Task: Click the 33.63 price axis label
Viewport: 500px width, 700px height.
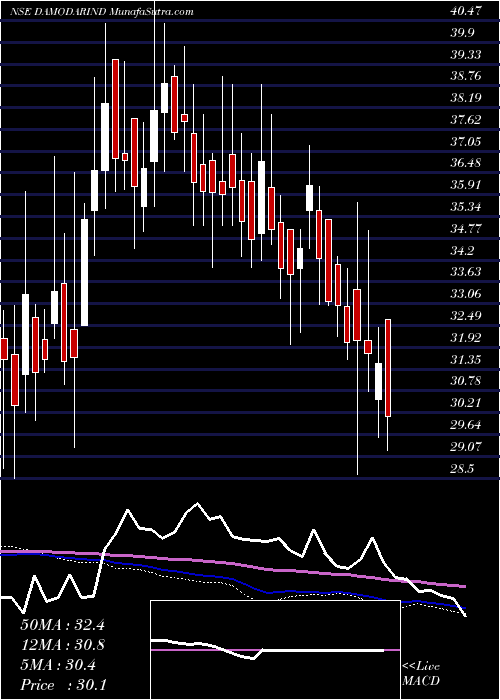Action: click(466, 272)
